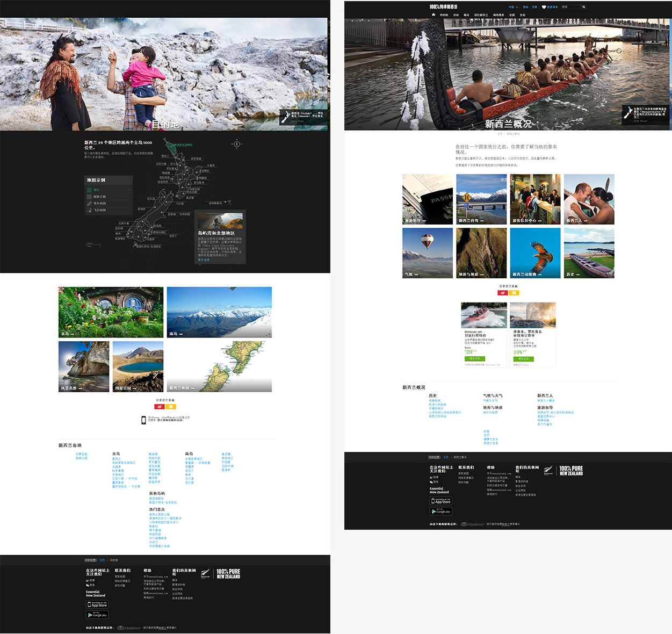Click the home icon in navigation bar
This screenshot has height=634, width=672.
(433, 15)
